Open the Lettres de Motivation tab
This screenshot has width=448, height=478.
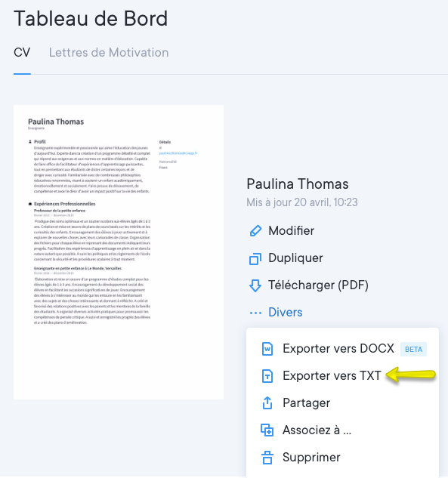click(x=109, y=52)
